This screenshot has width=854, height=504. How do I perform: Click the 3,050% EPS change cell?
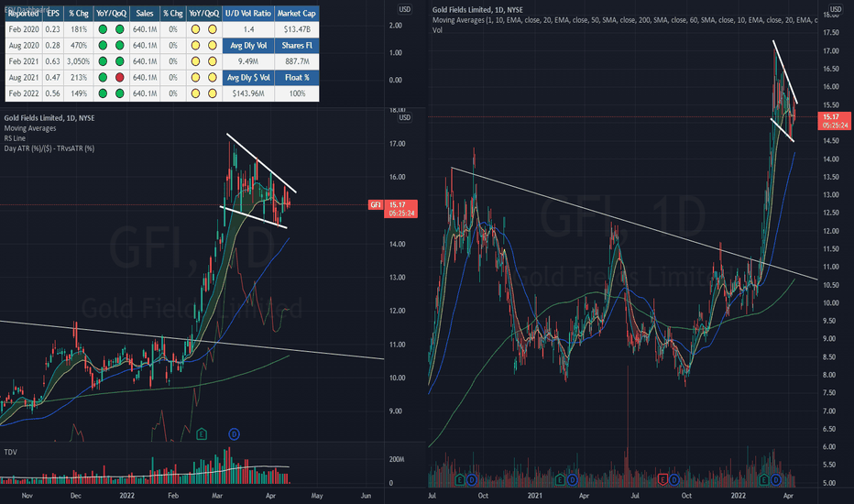(79, 61)
